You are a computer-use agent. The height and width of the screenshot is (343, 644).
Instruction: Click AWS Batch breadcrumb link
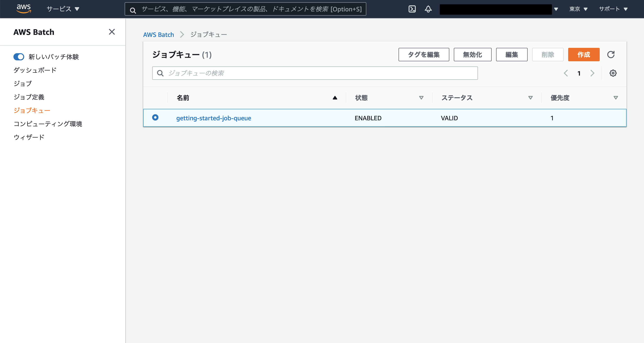tap(158, 34)
